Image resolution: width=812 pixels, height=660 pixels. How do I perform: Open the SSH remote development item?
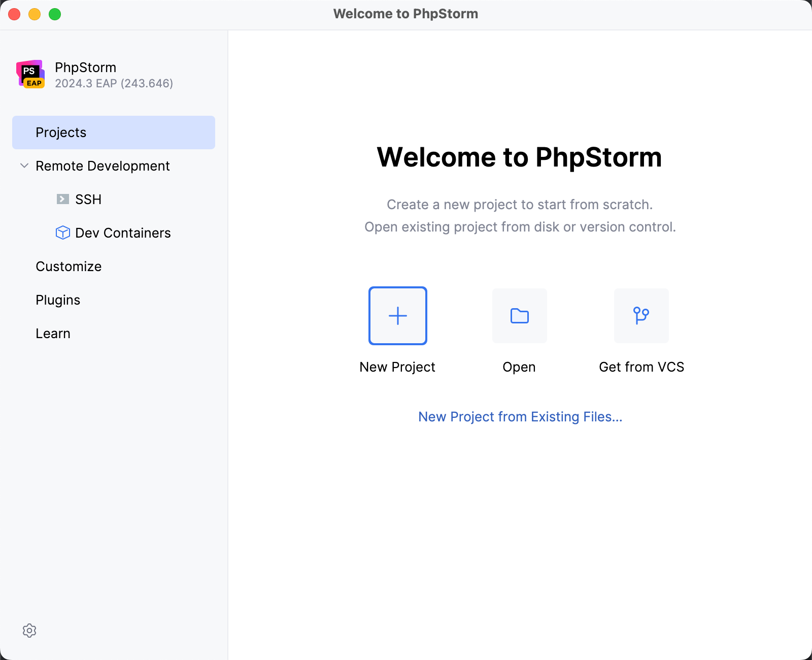(x=88, y=200)
